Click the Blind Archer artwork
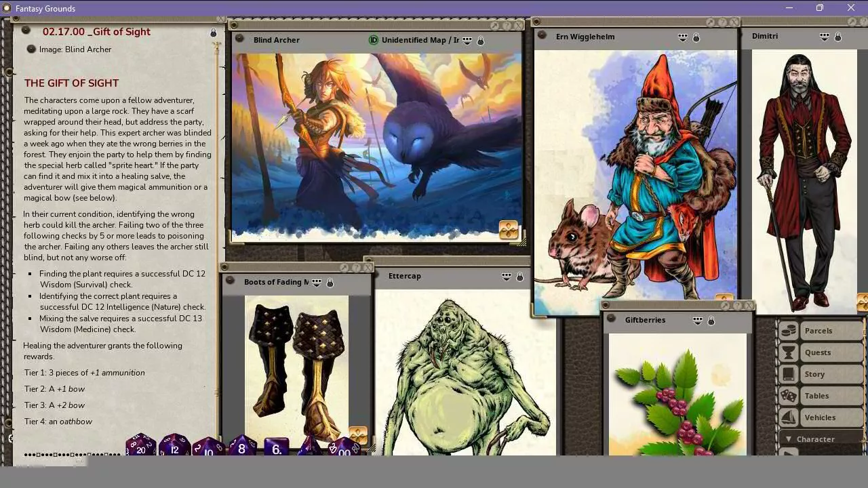Screen dimensions: 868x488 click(377, 147)
